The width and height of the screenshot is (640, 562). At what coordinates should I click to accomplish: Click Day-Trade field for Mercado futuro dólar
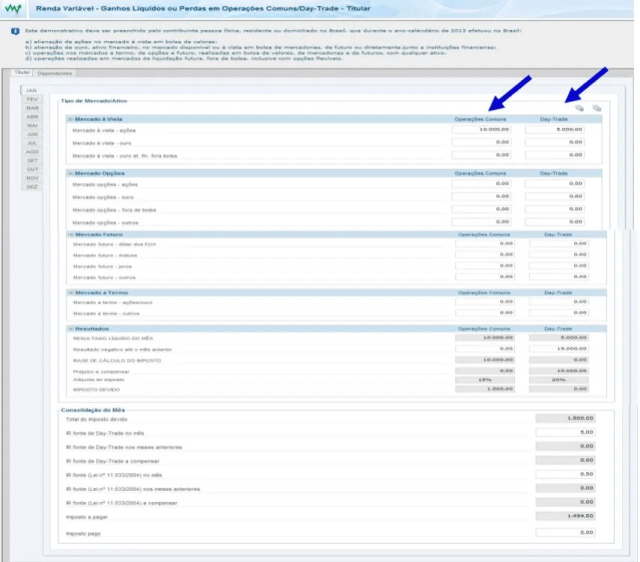557,243
